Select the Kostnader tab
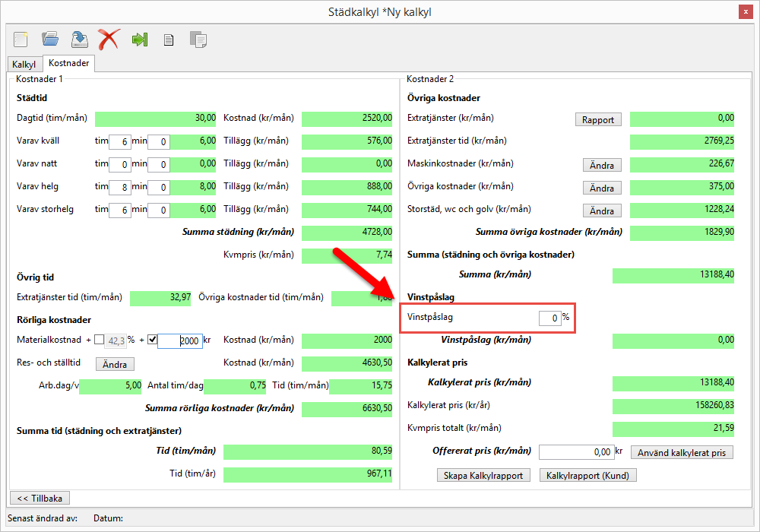Viewport: 760px width, 532px height. click(x=68, y=64)
